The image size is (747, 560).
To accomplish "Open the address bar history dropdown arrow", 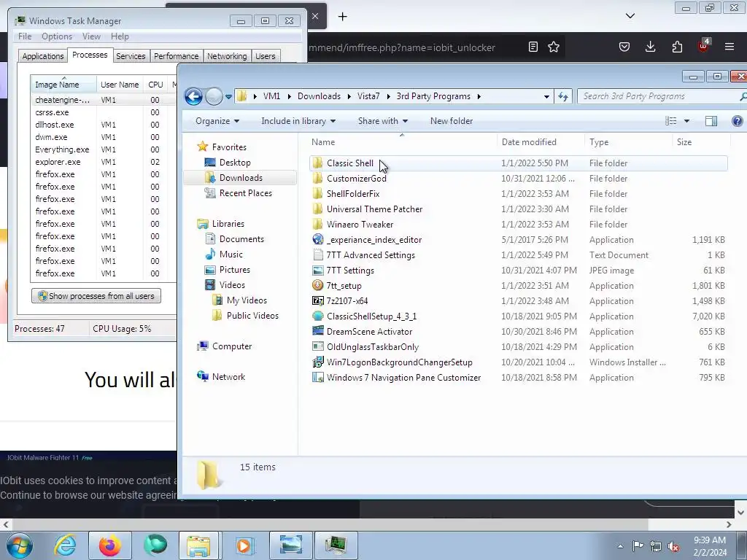I will (x=546, y=97).
